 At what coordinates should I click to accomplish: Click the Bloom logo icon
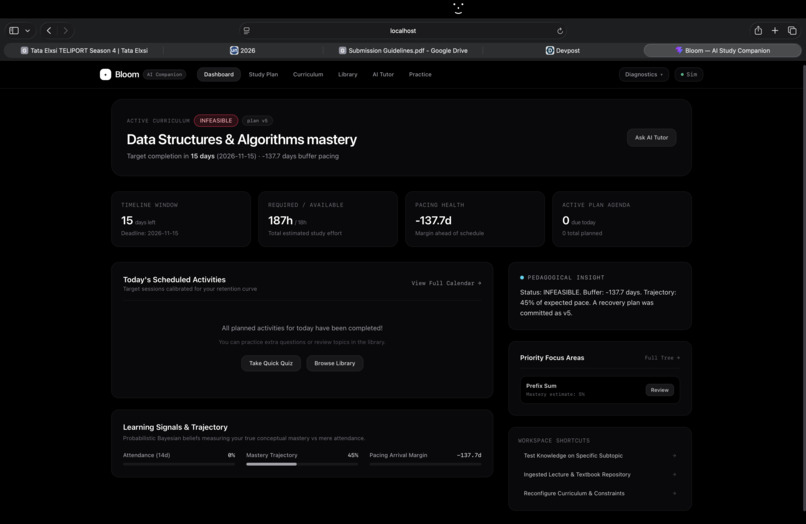pyautogui.click(x=105, y=75)
